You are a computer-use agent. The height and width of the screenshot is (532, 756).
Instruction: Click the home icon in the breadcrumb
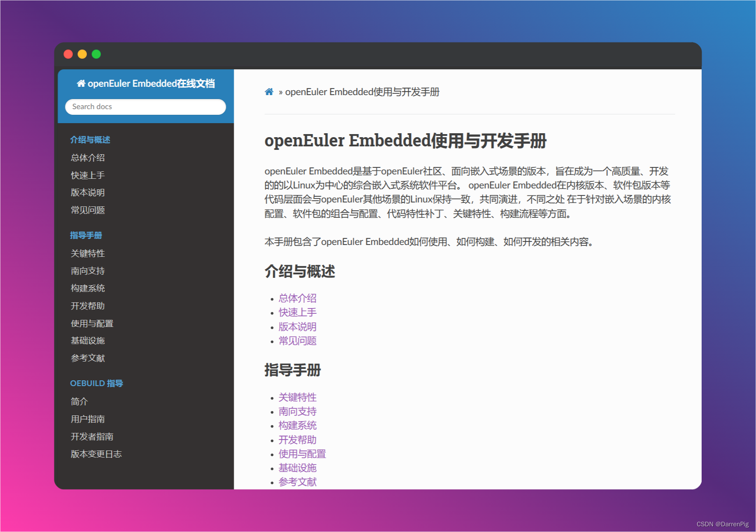point(269,92)
